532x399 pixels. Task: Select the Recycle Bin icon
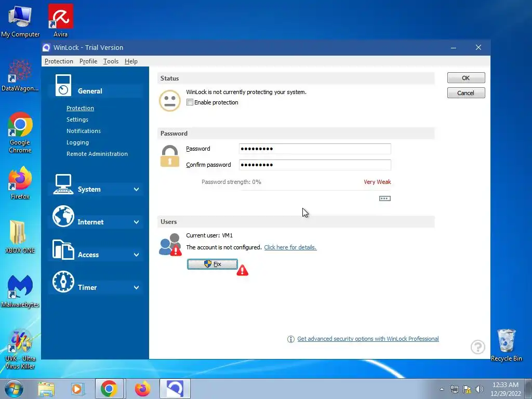[x=506, y=345]
